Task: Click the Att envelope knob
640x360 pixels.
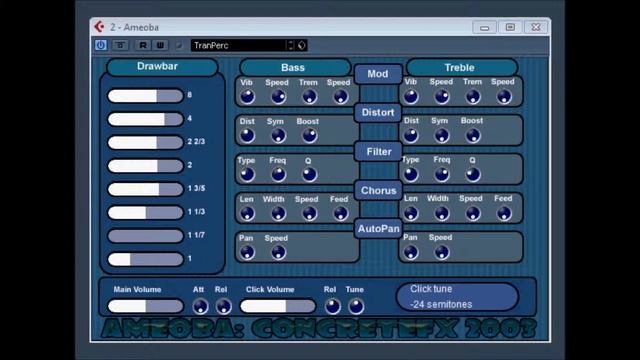Action: [200, 306]
